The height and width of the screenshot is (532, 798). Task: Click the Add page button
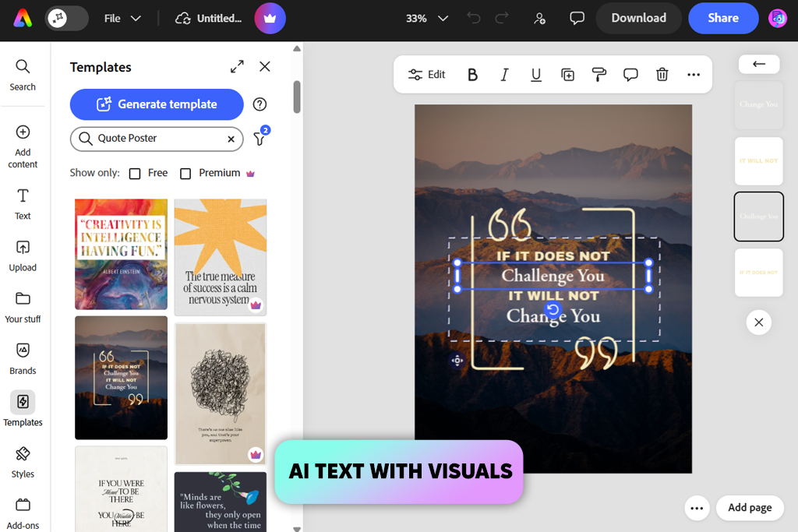[750, 508]
